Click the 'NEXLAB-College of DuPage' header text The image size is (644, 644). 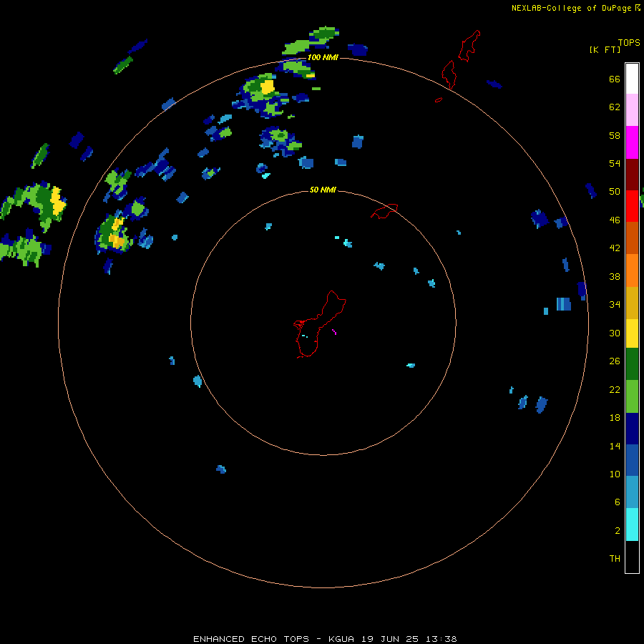point(571,8)
